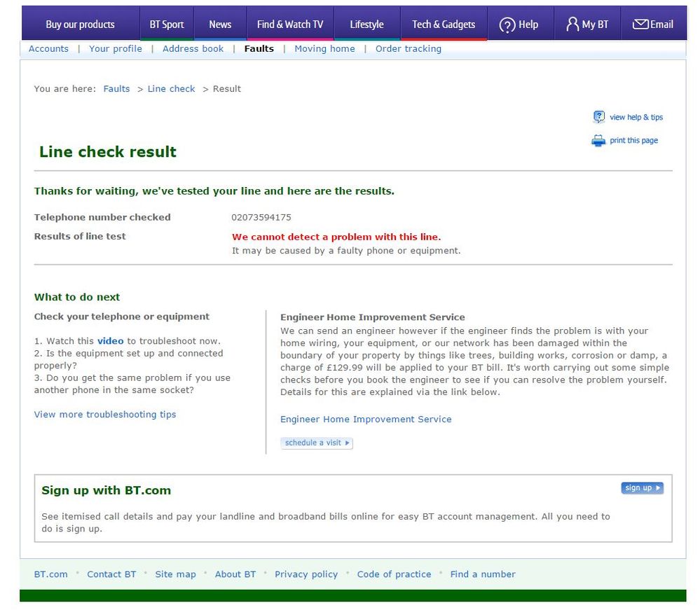Open Moving home page
Viewport: 700px width, 610px height.
pyautogui.click(x=324, y=48)
